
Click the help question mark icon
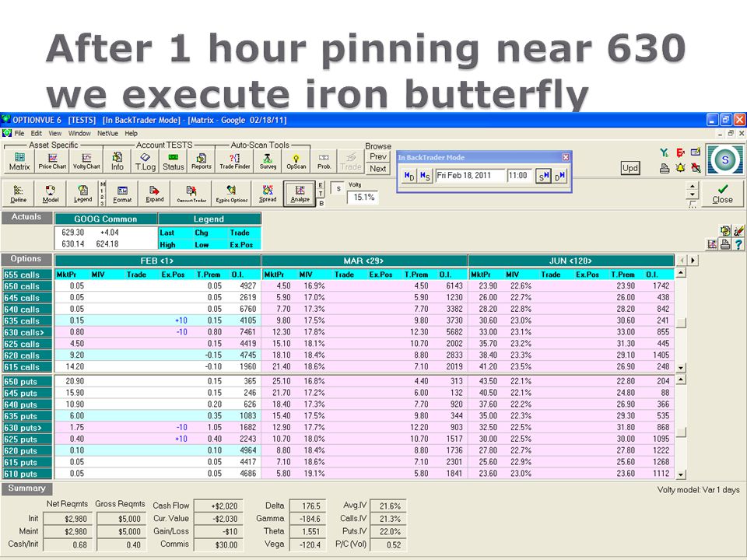738,245
